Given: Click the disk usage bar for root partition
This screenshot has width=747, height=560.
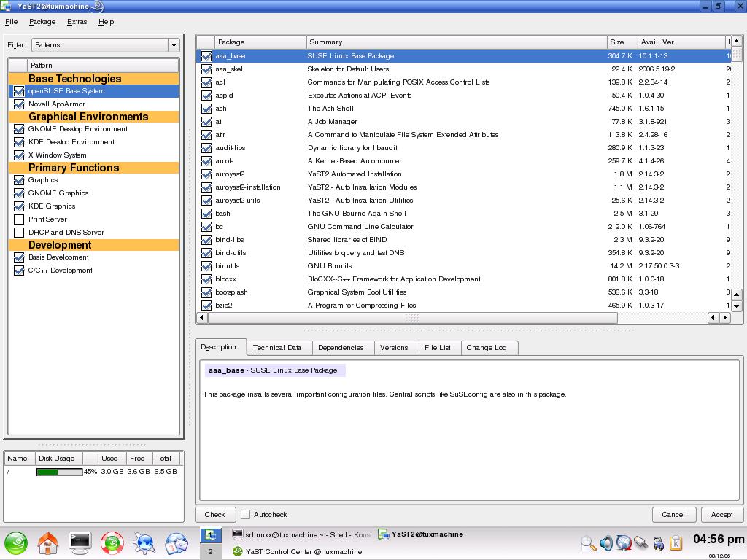Looking at the screenshot, I should (59, 472).
